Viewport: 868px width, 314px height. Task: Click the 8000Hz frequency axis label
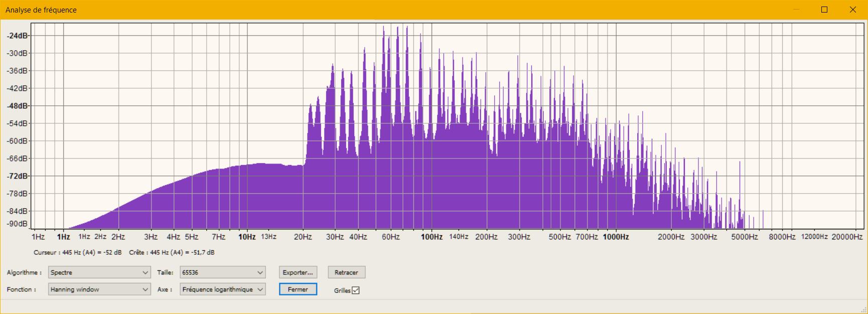tap(782, 237)
